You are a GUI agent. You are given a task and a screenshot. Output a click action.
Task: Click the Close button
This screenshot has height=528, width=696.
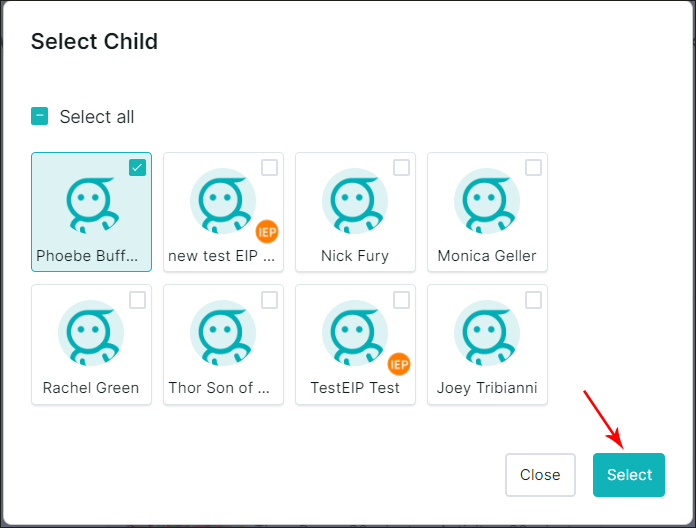click(x=540, y=475)
